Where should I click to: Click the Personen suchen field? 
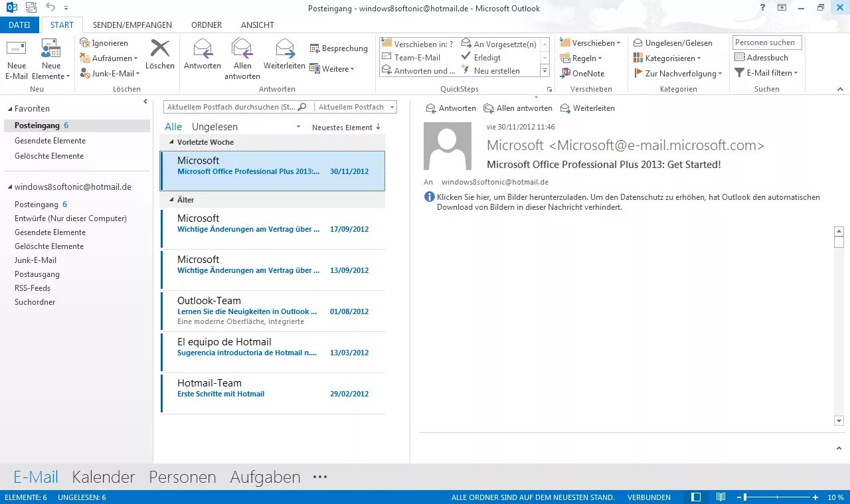pos(767,42)
